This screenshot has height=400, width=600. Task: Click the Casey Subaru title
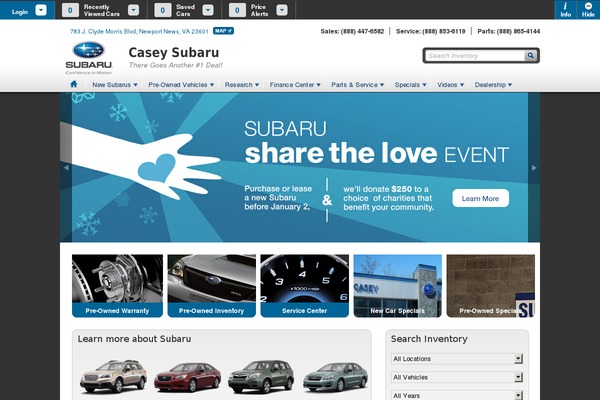pyautogui.click(x=174, y=52)
